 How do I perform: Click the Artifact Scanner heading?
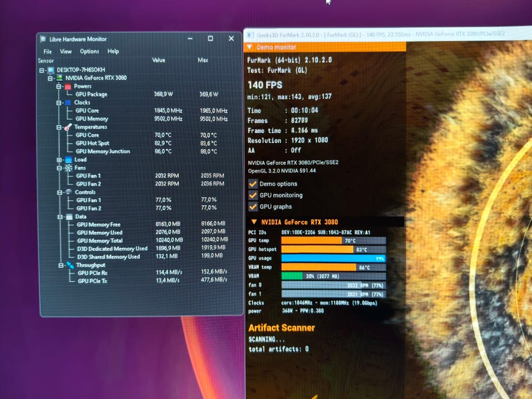(282, 328)
